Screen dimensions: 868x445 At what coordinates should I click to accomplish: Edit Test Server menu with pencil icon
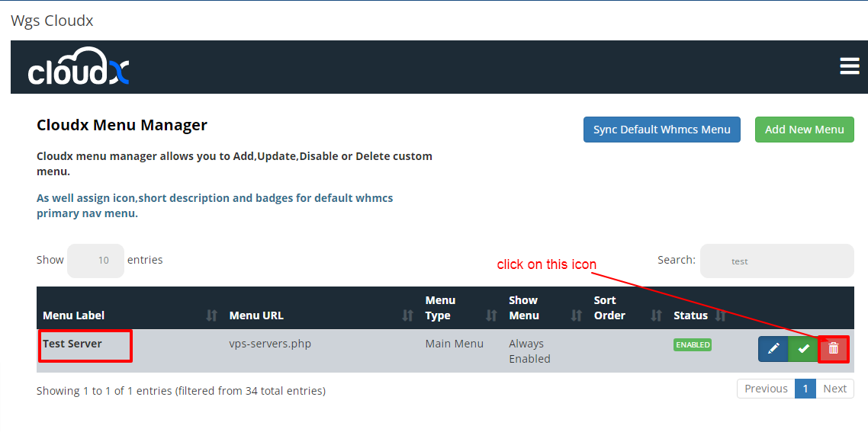coord(773,348)
